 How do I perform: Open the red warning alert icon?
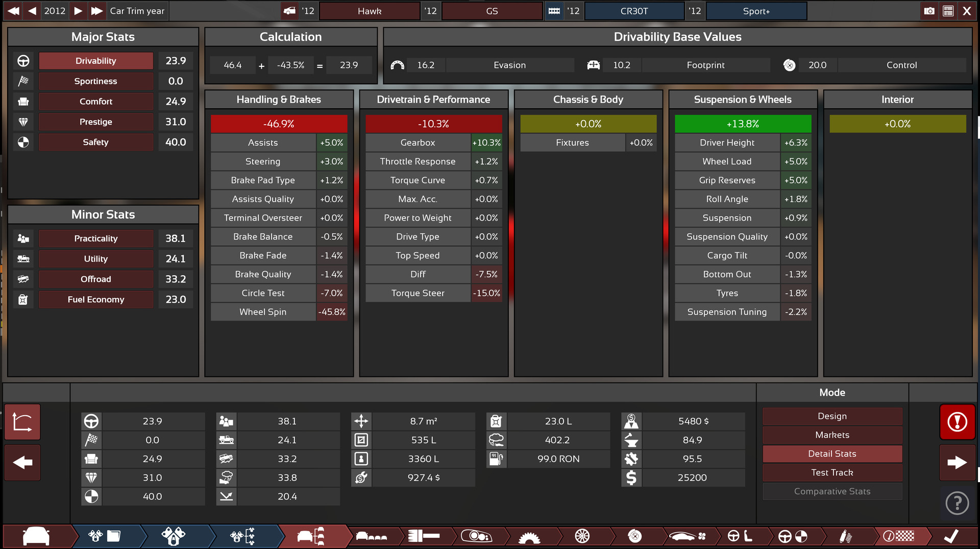(x=957, y=422)
